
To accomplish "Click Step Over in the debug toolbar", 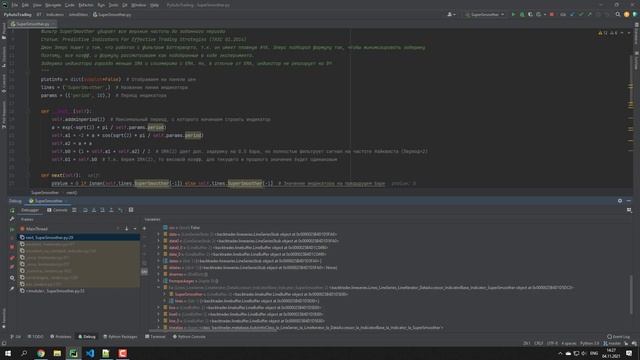I will tap(85, 210).
